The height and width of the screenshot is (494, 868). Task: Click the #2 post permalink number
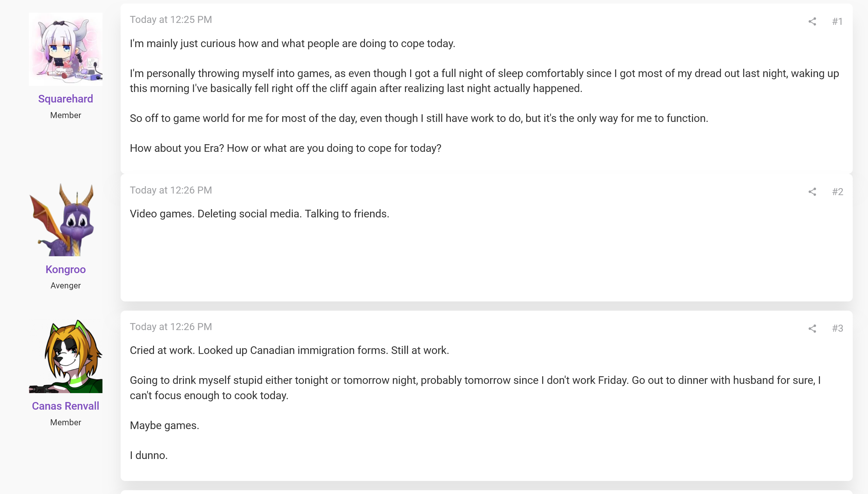pyautogui.click(x=837, y=192)
